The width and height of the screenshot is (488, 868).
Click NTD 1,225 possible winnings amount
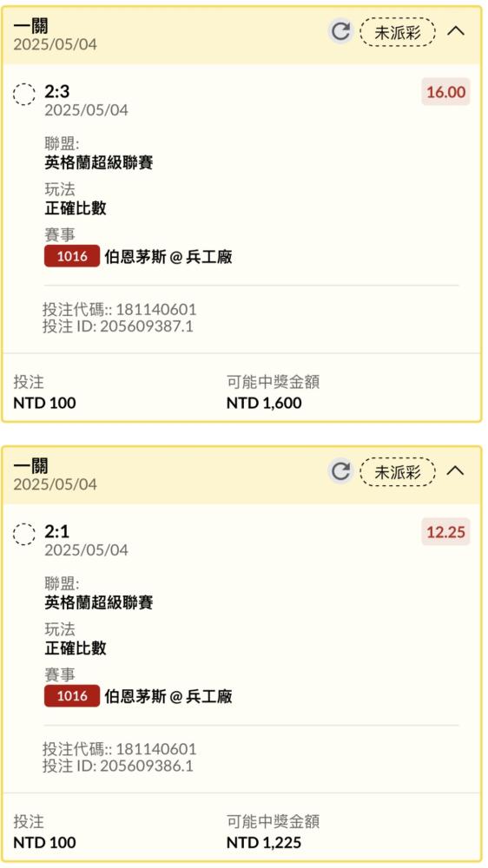point(264,843)
